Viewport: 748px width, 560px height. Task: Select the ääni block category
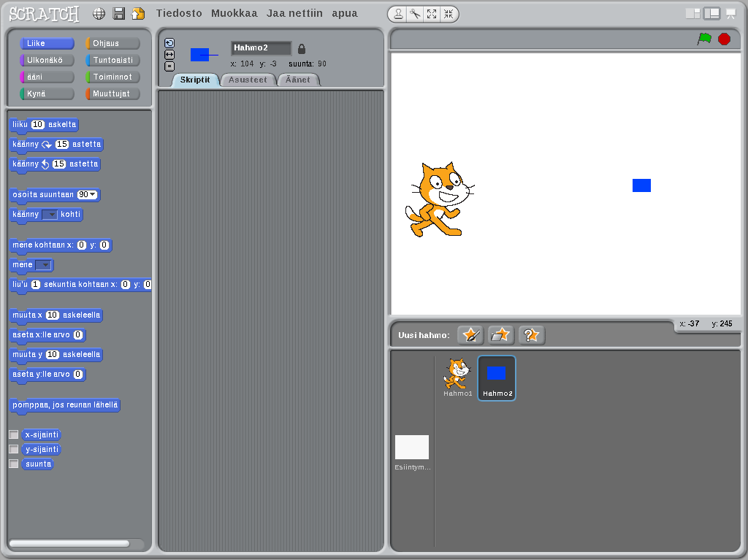click(47, 77)
